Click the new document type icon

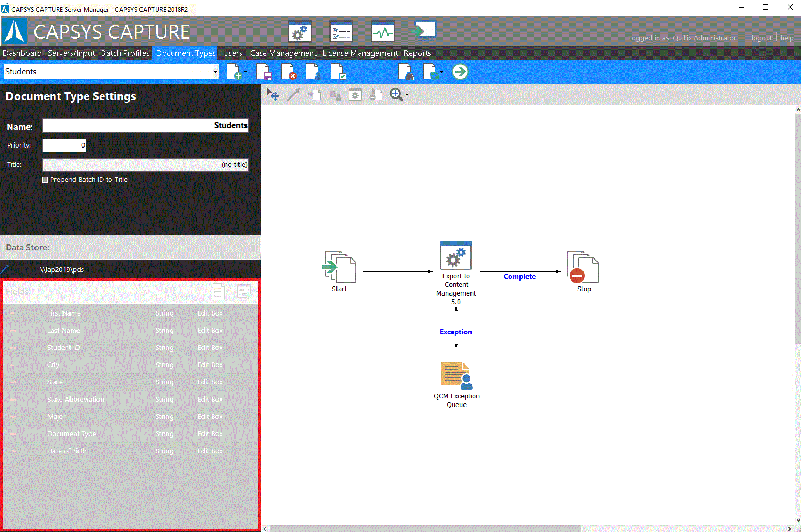pos(234,72)
